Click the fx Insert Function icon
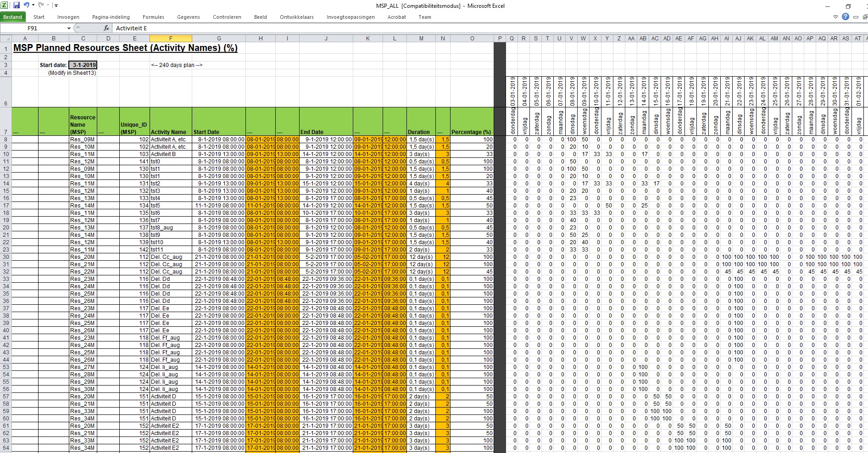 (x=106, y=28)
